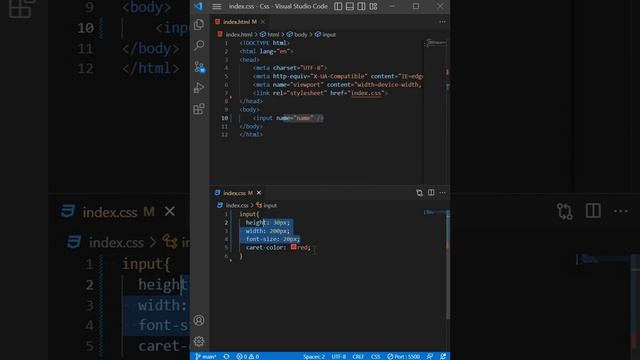The height and width of the screenshot is (360, 640).
Task: Click the input{ selector line in CSS
Action: (249, 214)
